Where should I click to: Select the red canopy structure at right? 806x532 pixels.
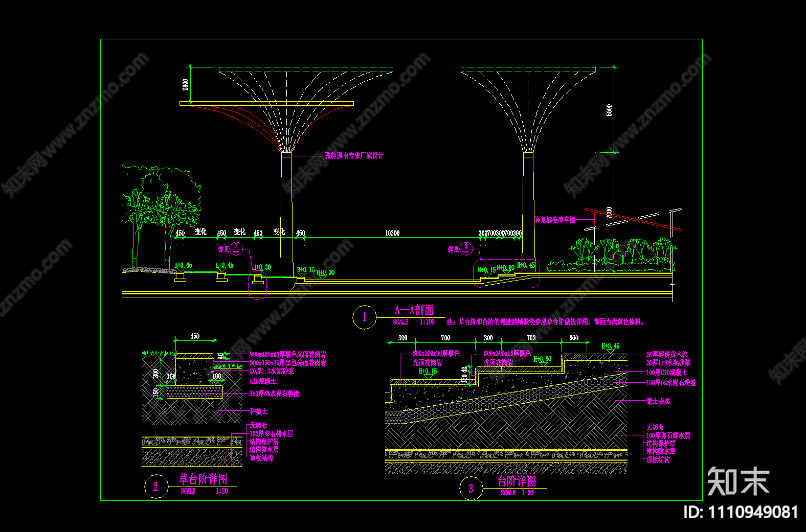pos(634,219)
